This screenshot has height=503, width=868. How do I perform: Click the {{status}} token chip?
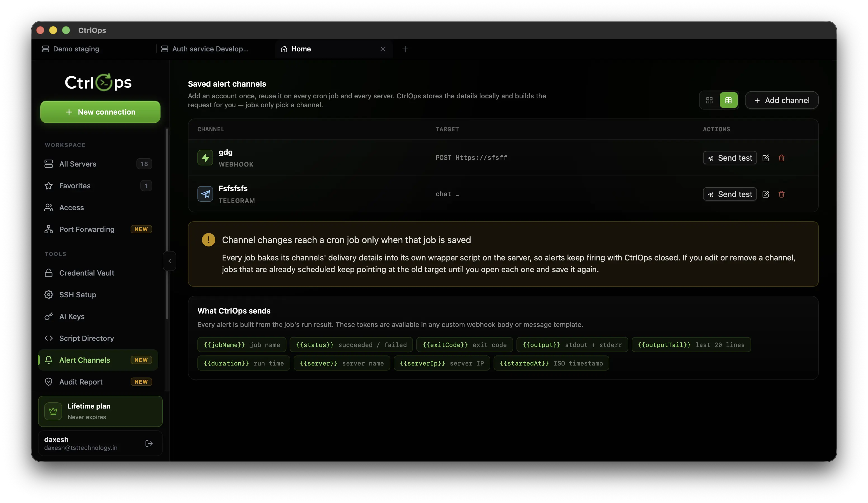351,345
